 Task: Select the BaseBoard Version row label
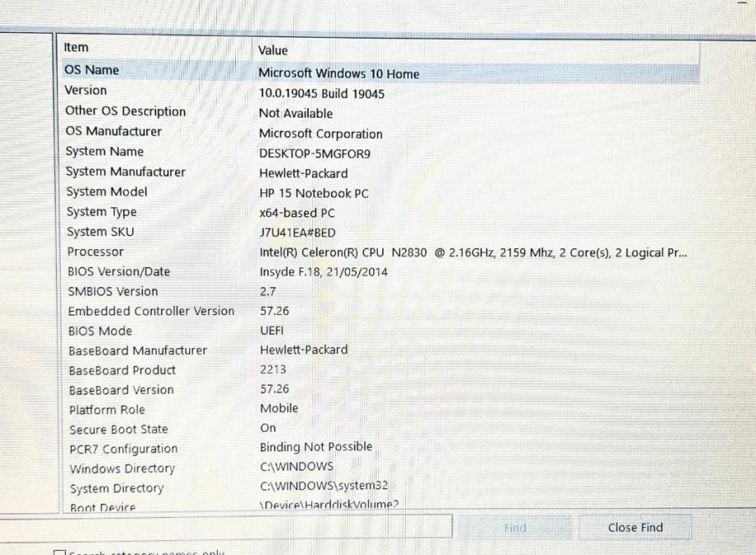122,390
